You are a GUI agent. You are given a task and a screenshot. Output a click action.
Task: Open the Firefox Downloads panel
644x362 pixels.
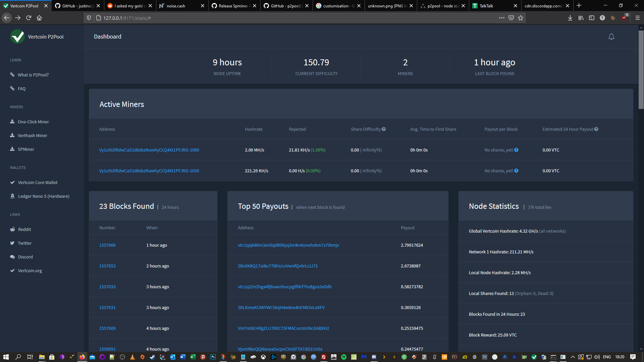pos(570,18)
